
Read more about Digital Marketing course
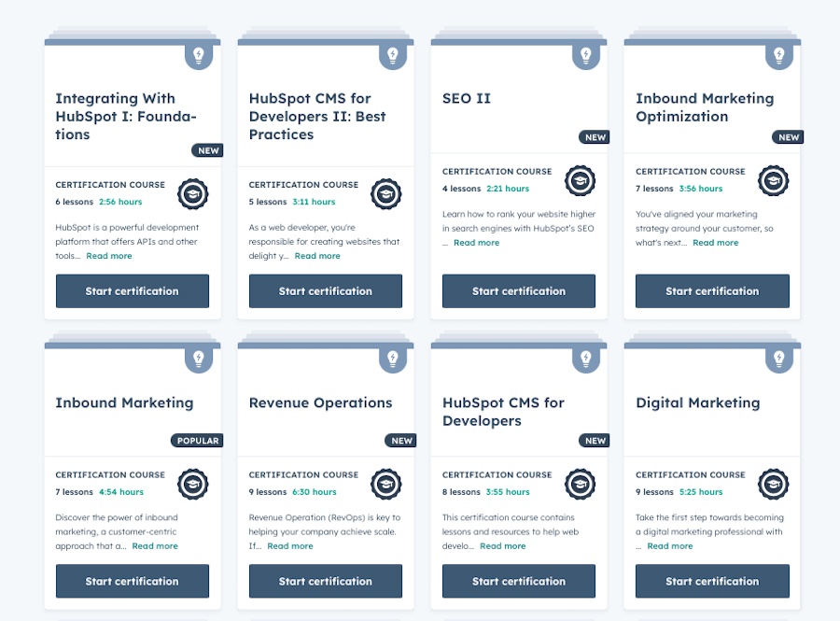[x=670, y=546]
